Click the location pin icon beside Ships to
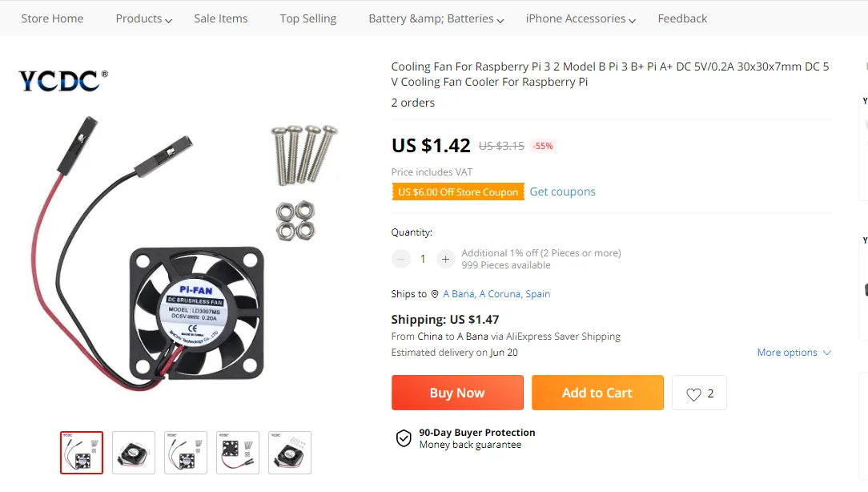Screen dimensions: 868x492 [x=435, y=294]
